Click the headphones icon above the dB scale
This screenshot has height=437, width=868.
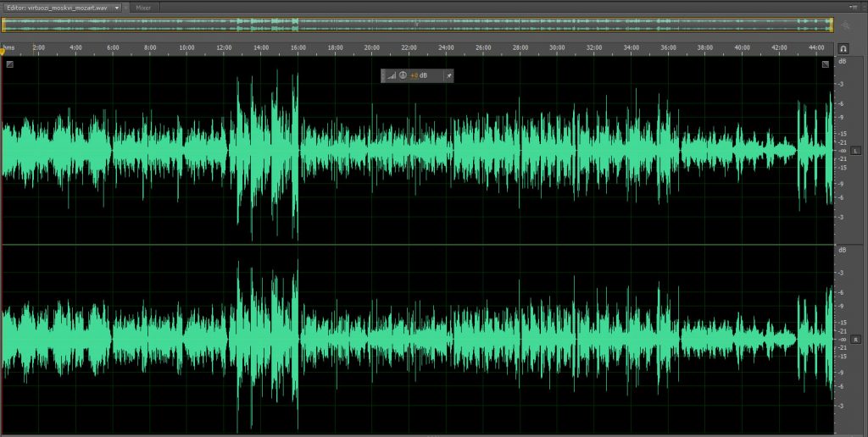tap(843, 49)
